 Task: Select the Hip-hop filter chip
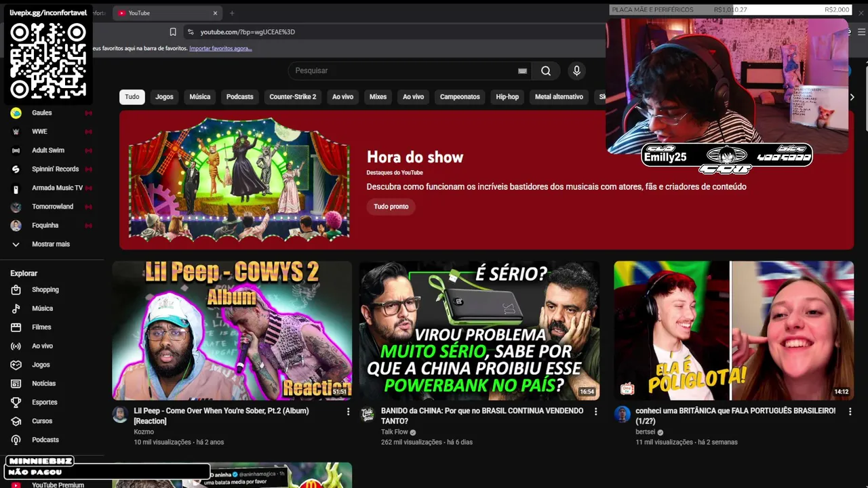(507, 97)
